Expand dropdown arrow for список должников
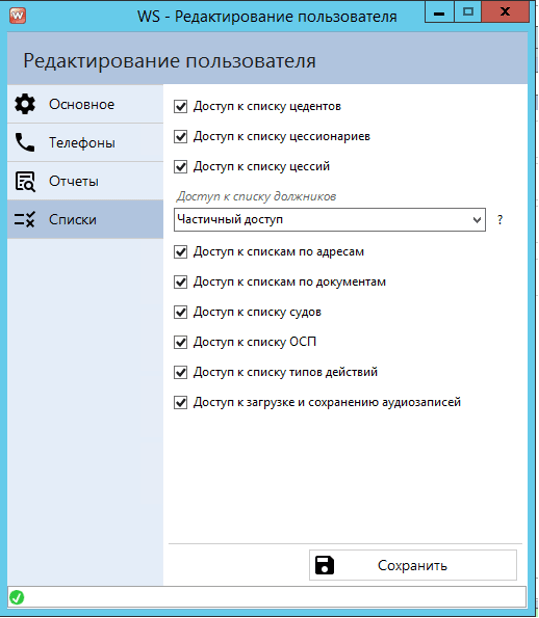The height and width of the screenshot is (618, 539). 477,220
